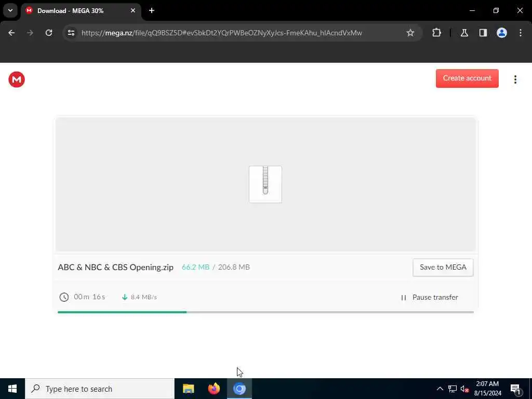
Task: Minimize the Chrome window
Action: coord(472,10)
